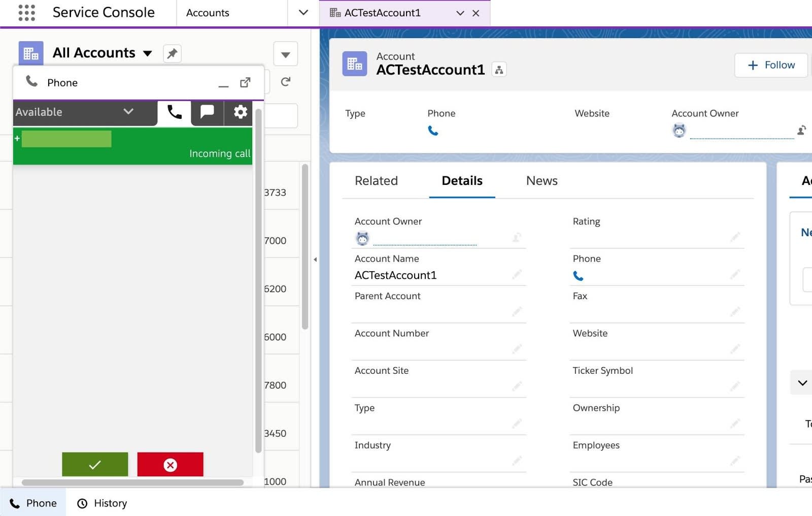
Task: Click the ACTestAccount1 Account Name value
Action: pos(395,275)
